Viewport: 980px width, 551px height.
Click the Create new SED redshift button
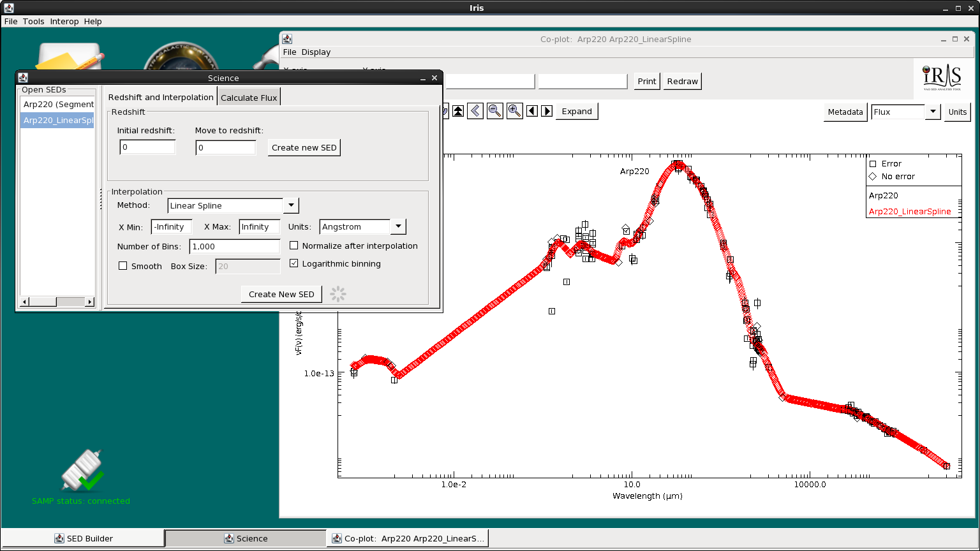tap(304, 147)
